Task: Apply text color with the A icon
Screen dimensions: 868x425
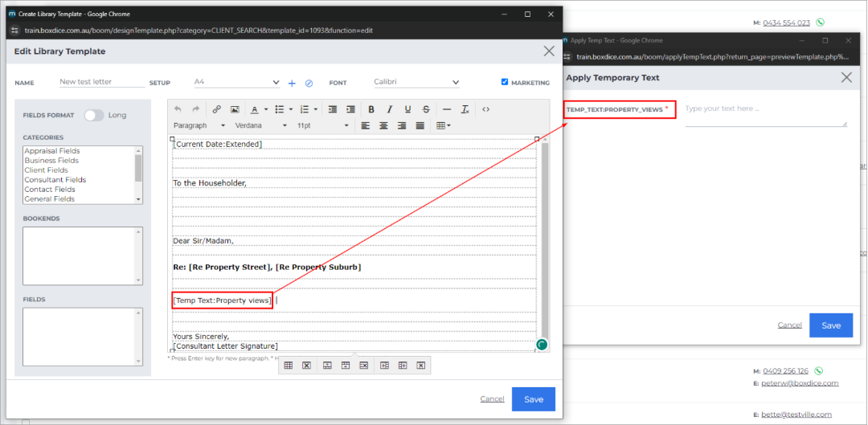Action: [254, 109]
